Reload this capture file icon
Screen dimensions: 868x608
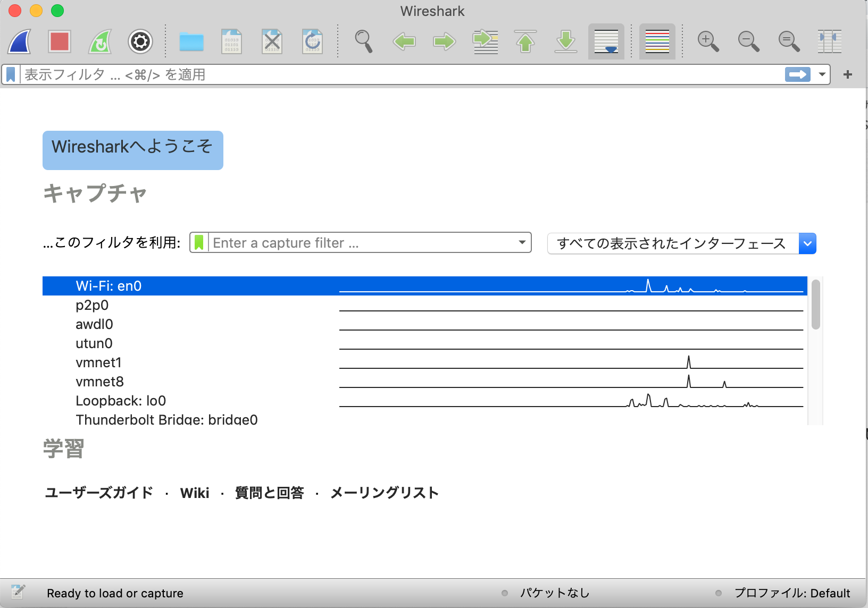312,41
